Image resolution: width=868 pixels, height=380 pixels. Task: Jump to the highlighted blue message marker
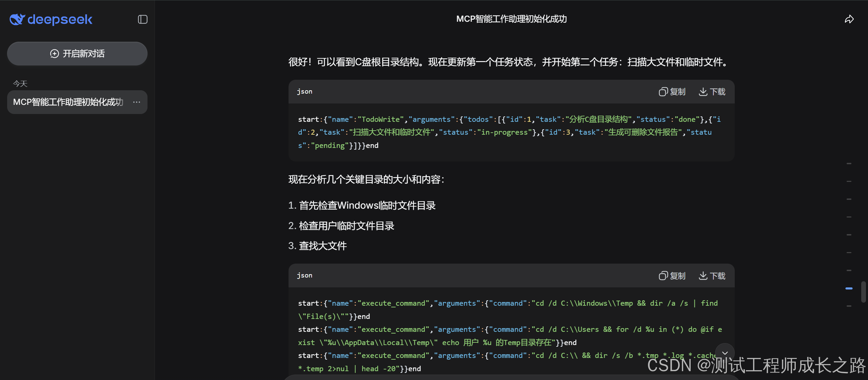pos(849,288)
